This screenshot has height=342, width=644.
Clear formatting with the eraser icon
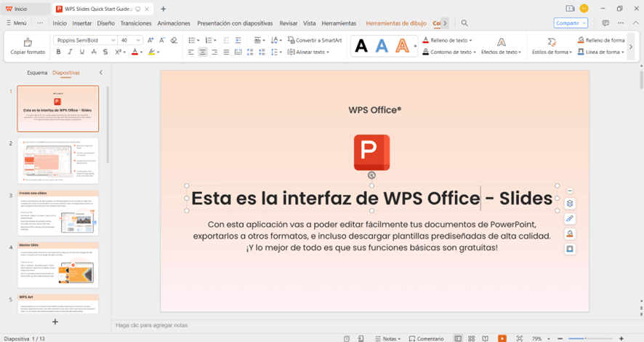tap(174, 40)
